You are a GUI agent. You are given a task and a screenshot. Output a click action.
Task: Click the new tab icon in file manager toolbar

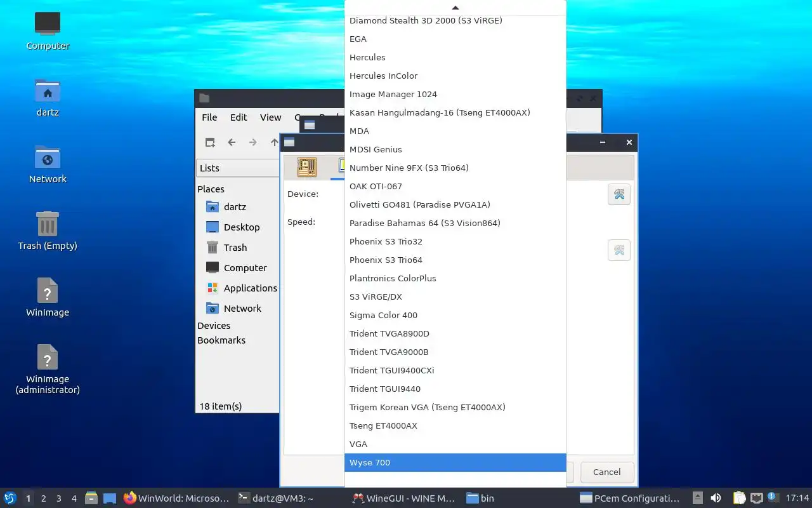click(x=210, y=142)
